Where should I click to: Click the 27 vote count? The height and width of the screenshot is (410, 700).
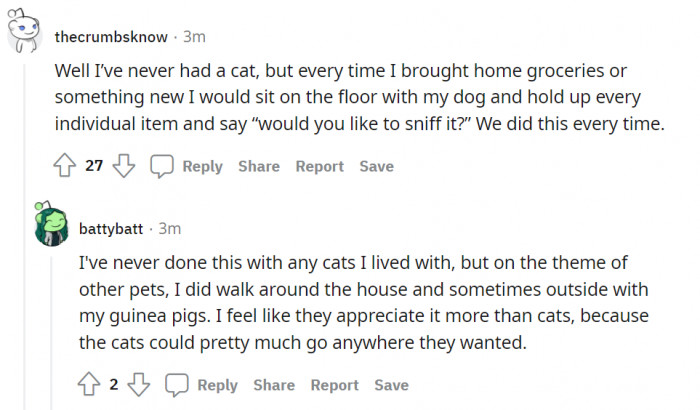(94, 166)
